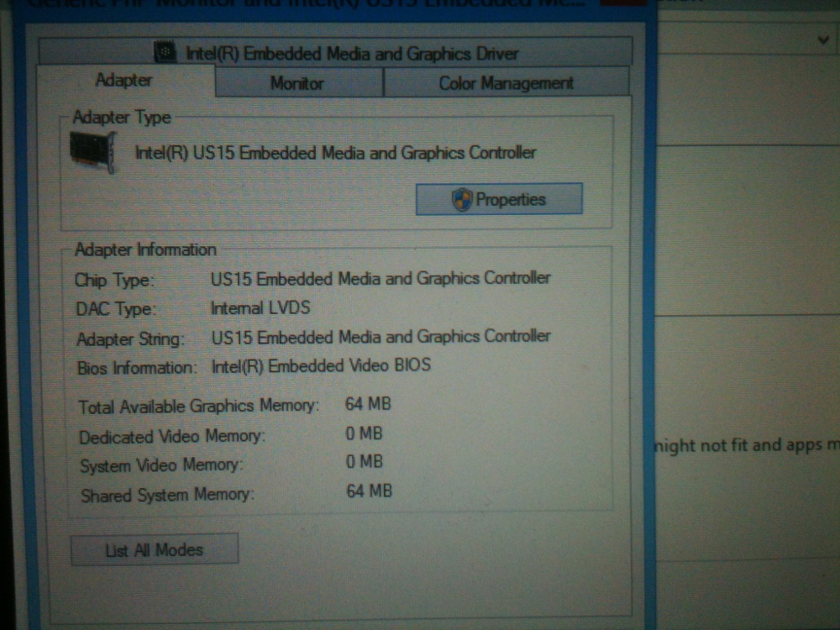This screenshot has height=630, width=840.
Task: Select the Dedicated Video Memory 0 MB value
Action: [364, 433]
